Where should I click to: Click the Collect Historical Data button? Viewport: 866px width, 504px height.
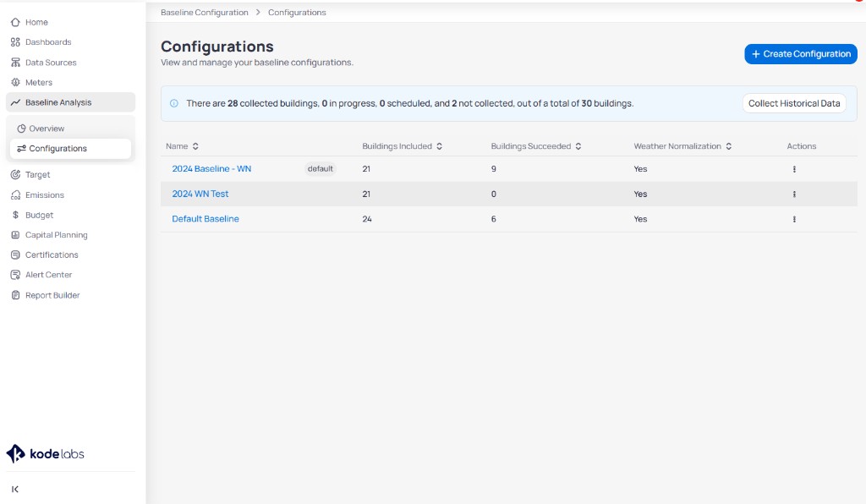click(794, 103)
